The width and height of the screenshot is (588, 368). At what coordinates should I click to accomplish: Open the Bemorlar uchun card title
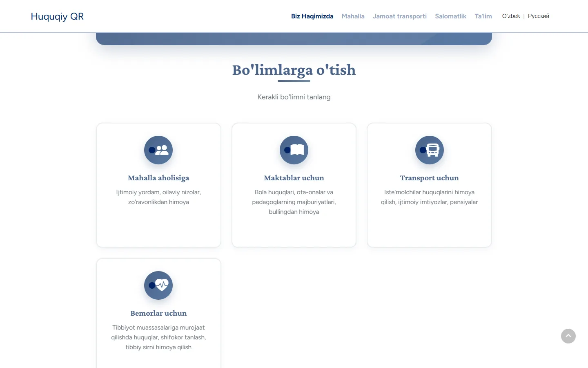[x=158, y=313]
